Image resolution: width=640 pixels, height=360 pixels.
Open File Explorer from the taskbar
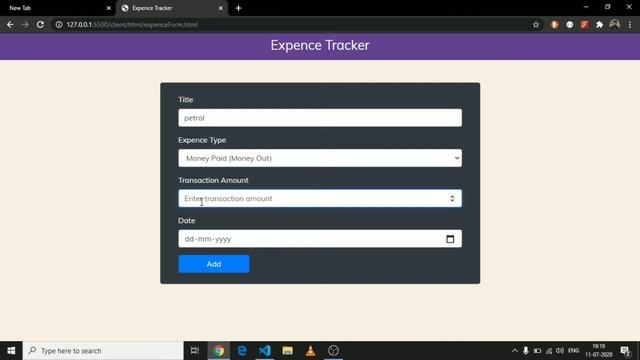click(287, 351)
